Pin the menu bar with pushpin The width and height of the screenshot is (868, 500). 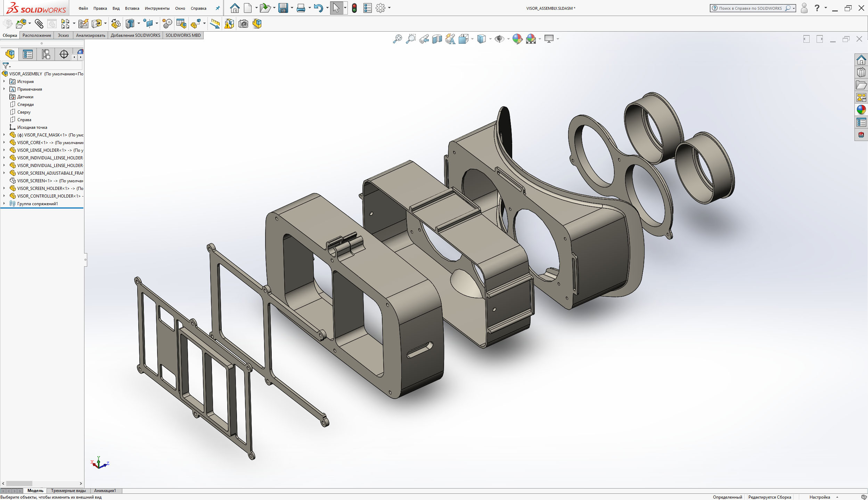[x=218, y=8]
